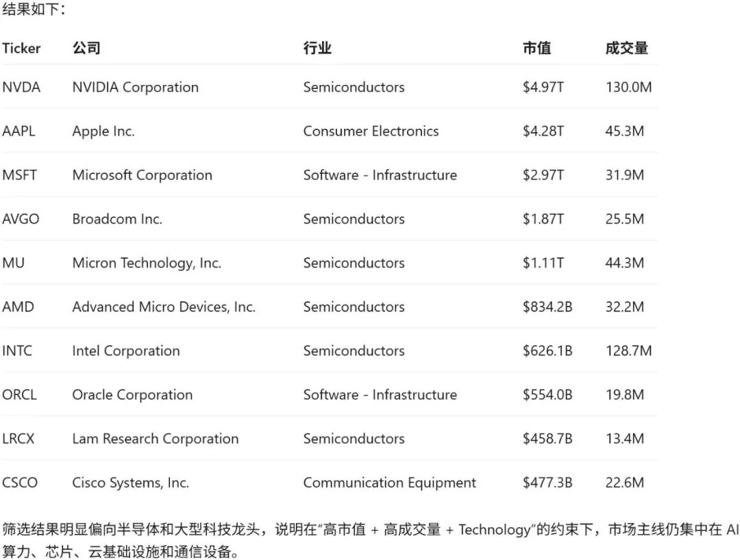Select the LRCX ticker cell

pyautogui.click(x=18, y=439)
